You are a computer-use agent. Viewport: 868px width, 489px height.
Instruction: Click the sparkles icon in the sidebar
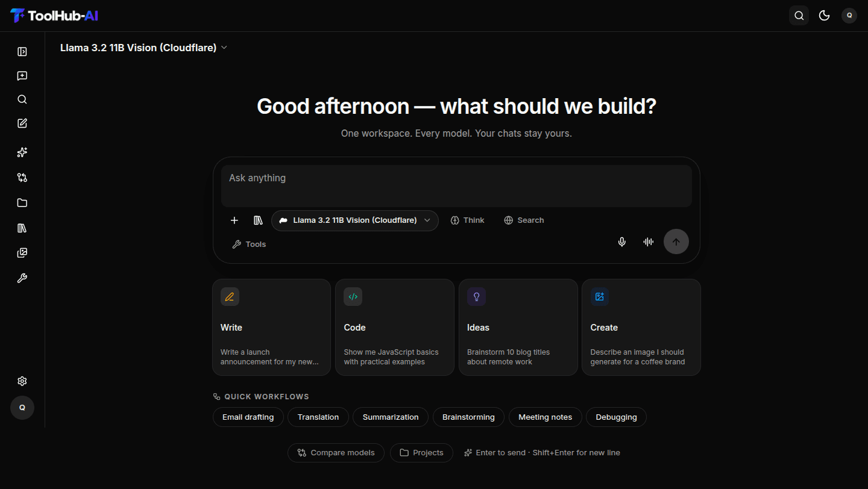tap(22, 152)
